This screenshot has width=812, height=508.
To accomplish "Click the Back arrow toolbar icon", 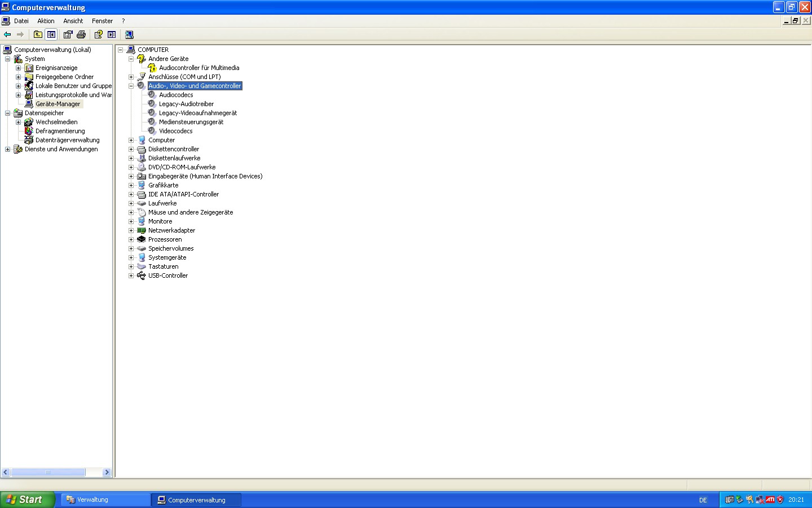I will pyautogui.click(x=7, y=34).
